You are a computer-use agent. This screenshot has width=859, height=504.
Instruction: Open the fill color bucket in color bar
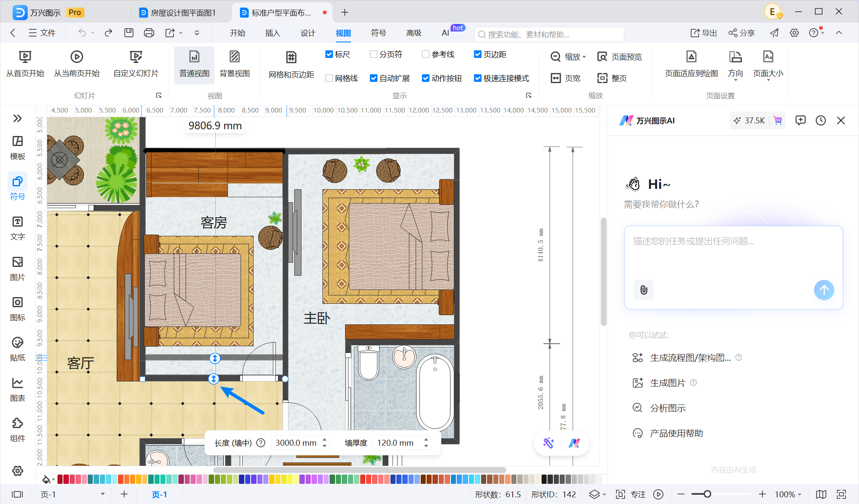[x=46, y=479]
